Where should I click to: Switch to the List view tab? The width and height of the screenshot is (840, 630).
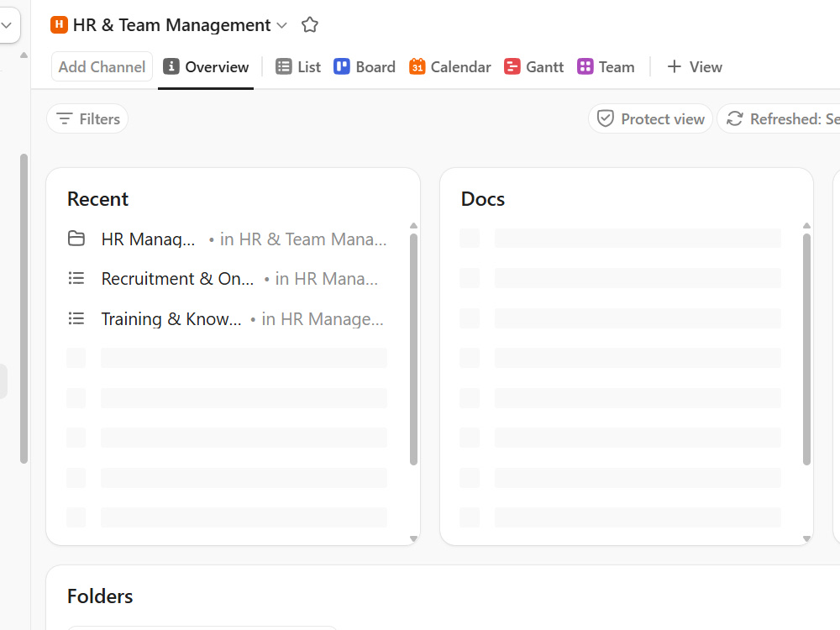(298, 67)
